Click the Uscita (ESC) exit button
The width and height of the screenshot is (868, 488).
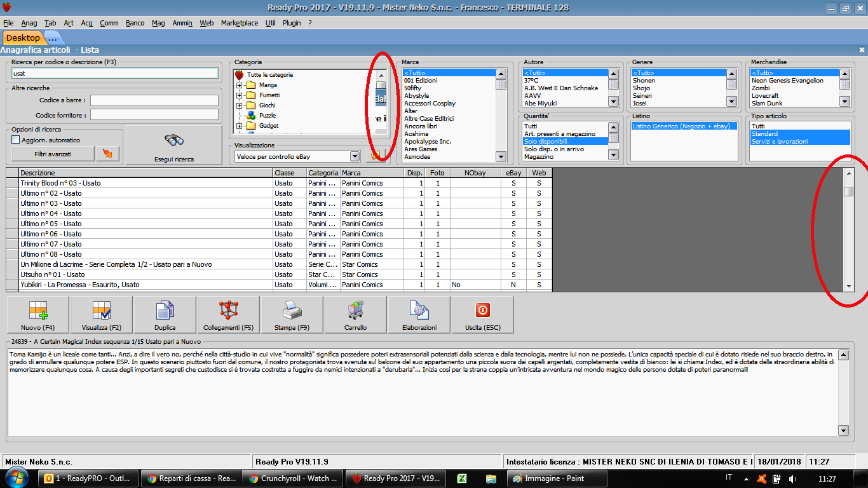click(x=483, y=315)
